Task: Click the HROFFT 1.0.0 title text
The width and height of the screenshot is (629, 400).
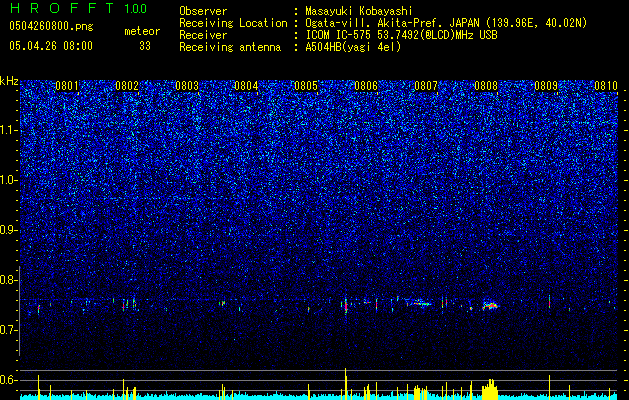Action: pyautogui.click(x=78, y=8)
